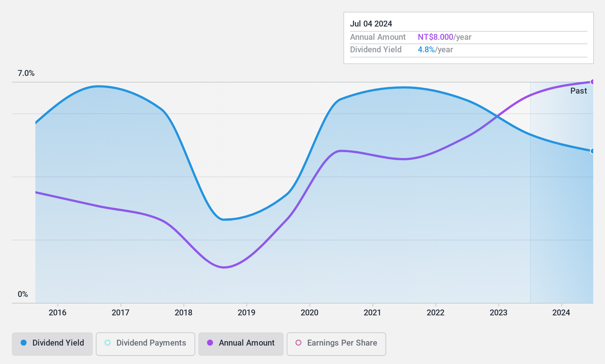
Task: Click the purple Annual Amount legend dot
Action: click(x=210, y=343)
